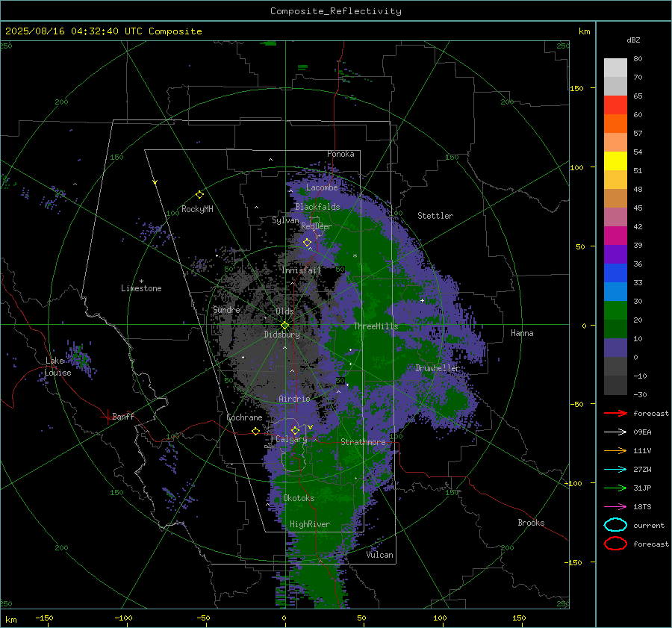This screenshot has height=628, width=672.
Task: Click the yellow diamond marker above Calgary
Action: pos(295,430)
